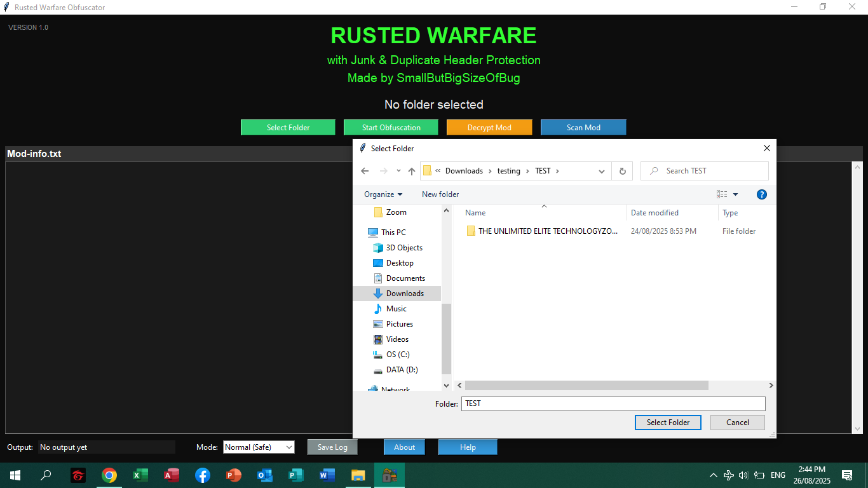Click the file list horizontal scrollbar

click(x=587, y=385)
